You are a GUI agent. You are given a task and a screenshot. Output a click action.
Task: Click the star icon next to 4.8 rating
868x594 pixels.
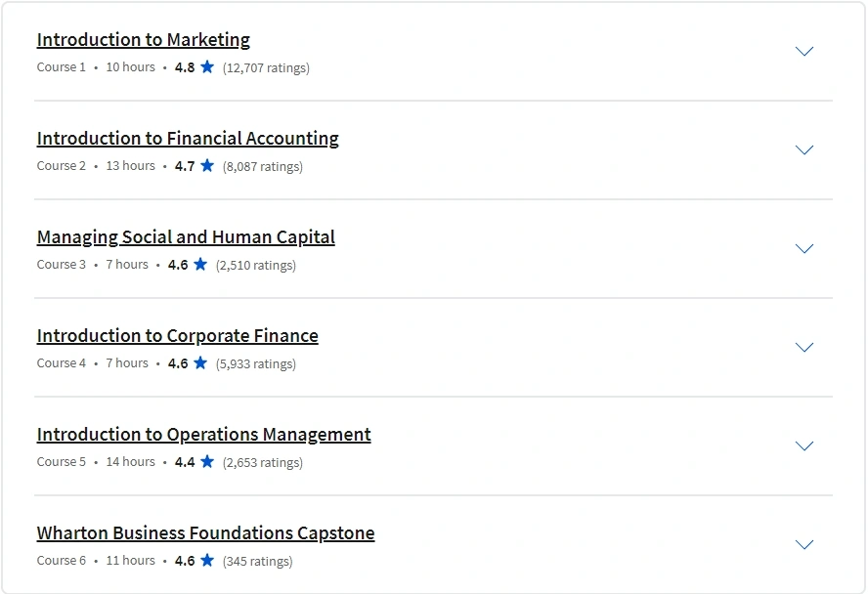[x=207, y=66]
